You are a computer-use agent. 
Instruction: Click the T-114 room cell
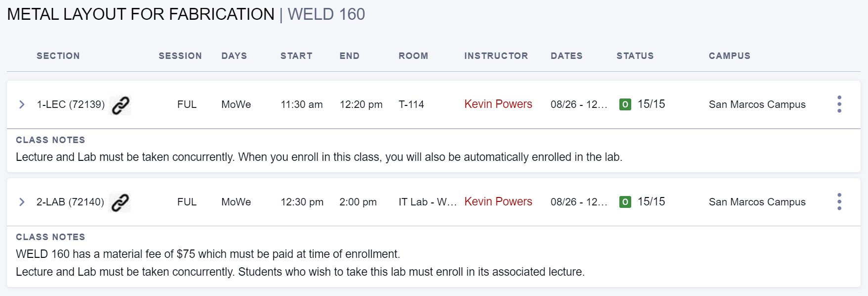coord(411,104)
